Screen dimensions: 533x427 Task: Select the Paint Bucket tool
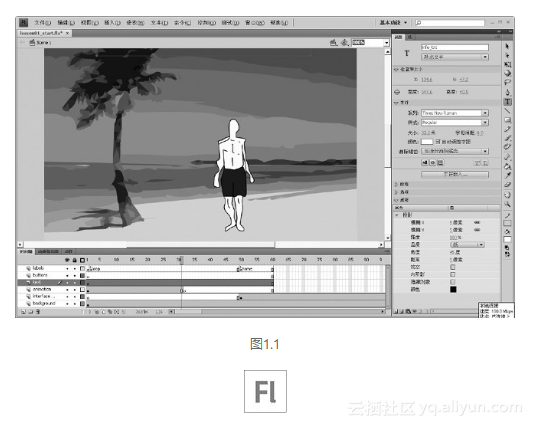pyautogui.click(x=507, y=166)
